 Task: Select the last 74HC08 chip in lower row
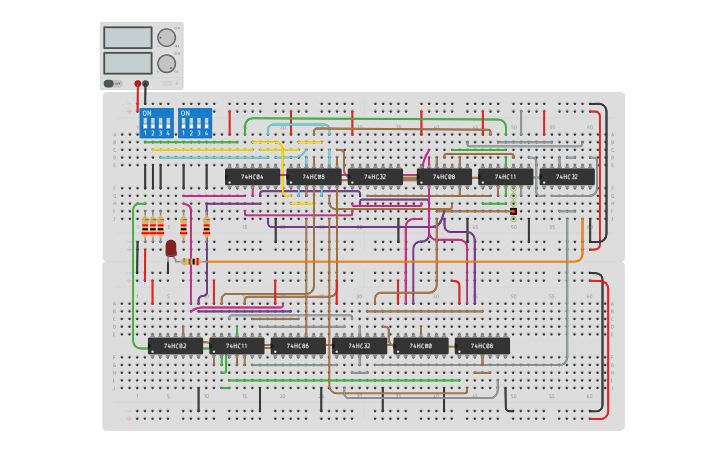[483, 346]
